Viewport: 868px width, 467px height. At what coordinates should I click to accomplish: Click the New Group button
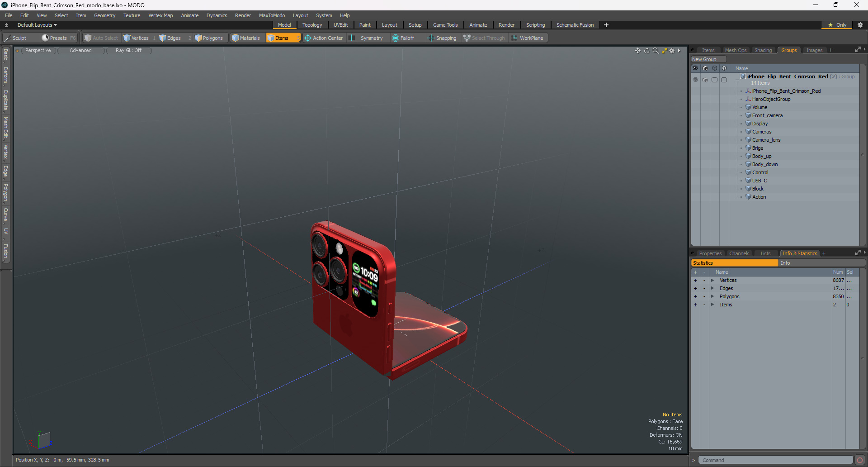(x=708, y=59)
